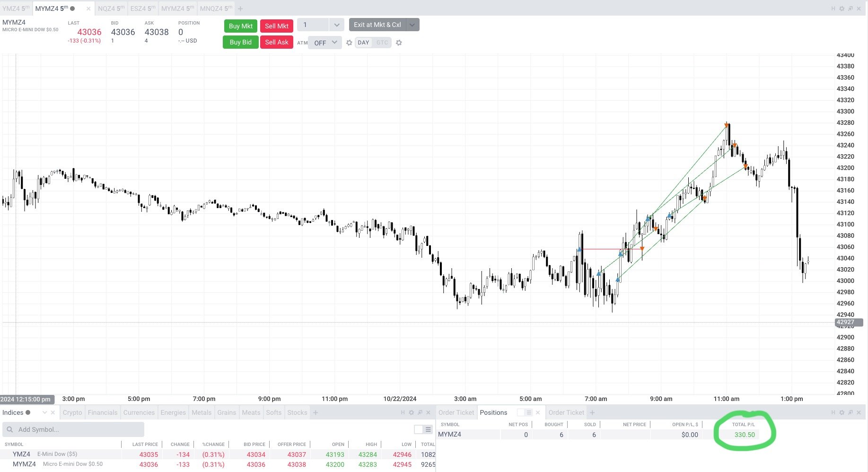Open watchlist panel settings gear
The width and height of the screenshot is (868, 472).
[411, 412]
